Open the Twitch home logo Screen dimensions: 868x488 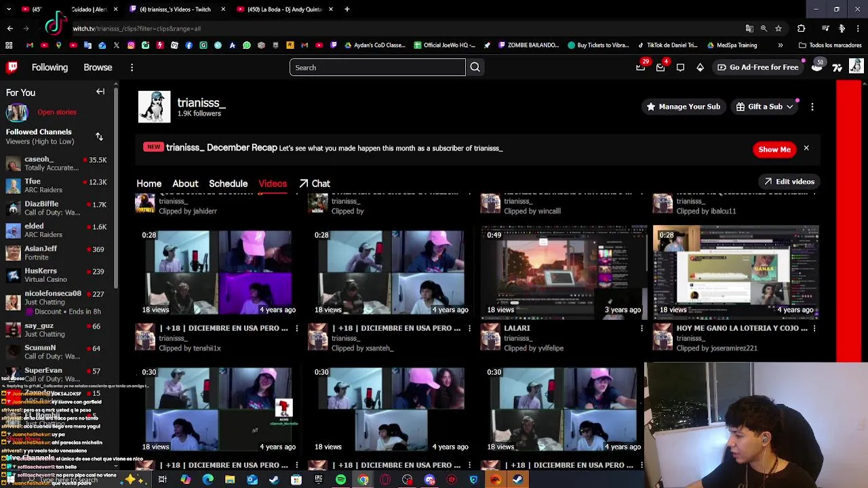12,67
